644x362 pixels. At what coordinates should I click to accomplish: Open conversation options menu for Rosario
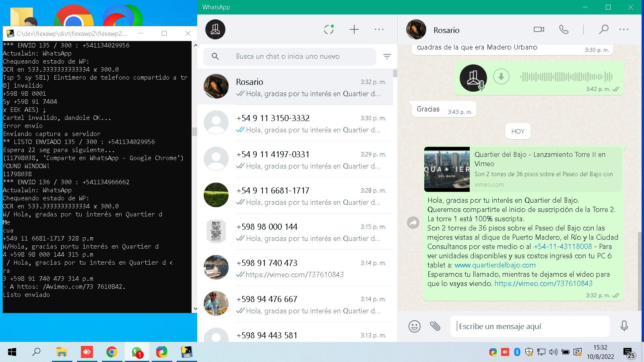(624, 29)
